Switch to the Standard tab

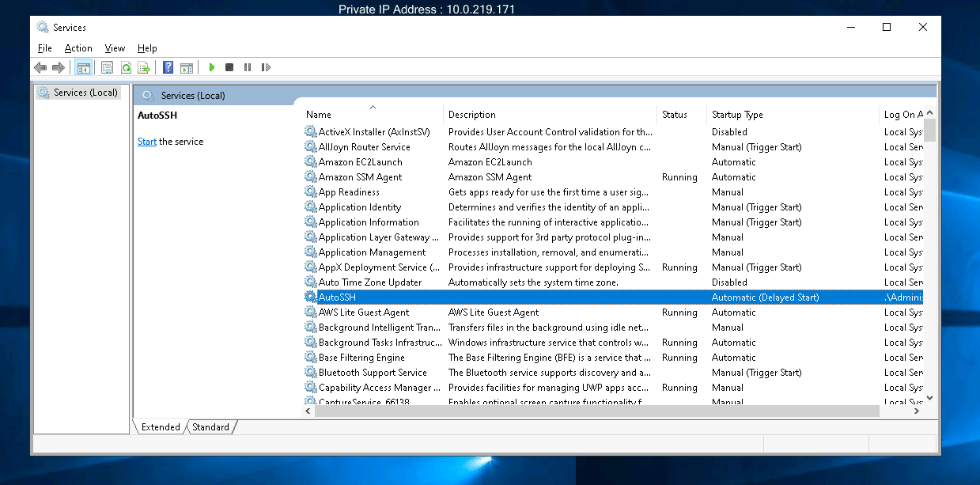[x=210, y=427]
